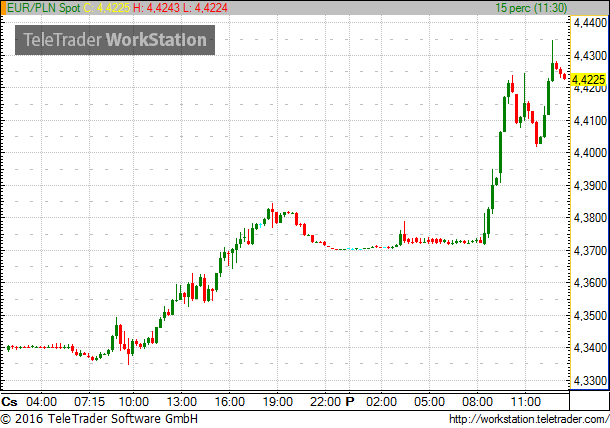Viewport: 610px width, 428px height.
Task: Click the high value H: 4,4243
Action: tap(156, 8)
